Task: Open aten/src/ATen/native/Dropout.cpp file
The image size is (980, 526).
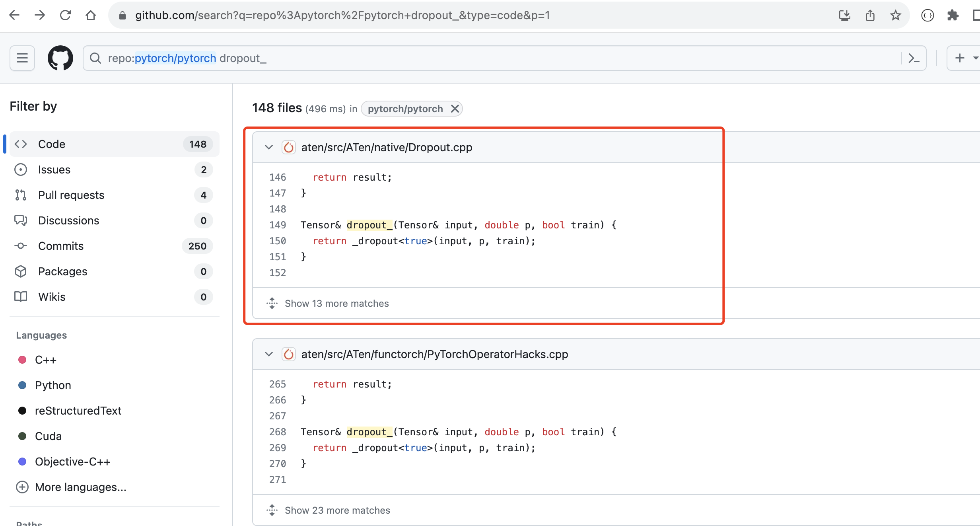Action: (387, 147)
